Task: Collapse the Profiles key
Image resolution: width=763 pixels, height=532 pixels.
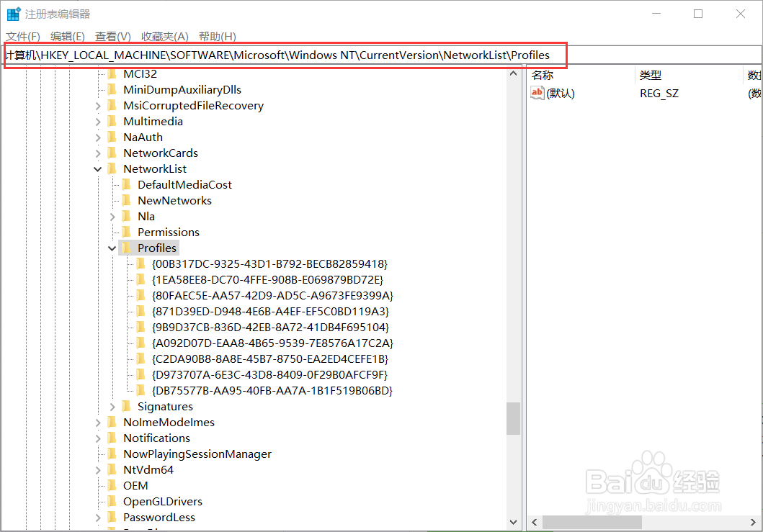Action: click(x=112, y=248)
